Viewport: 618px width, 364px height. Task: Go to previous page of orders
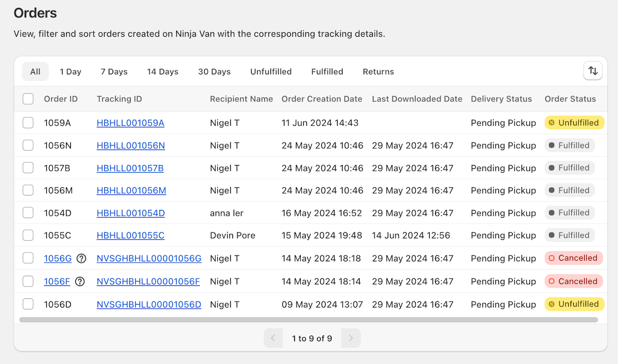[x=273, y=338]
